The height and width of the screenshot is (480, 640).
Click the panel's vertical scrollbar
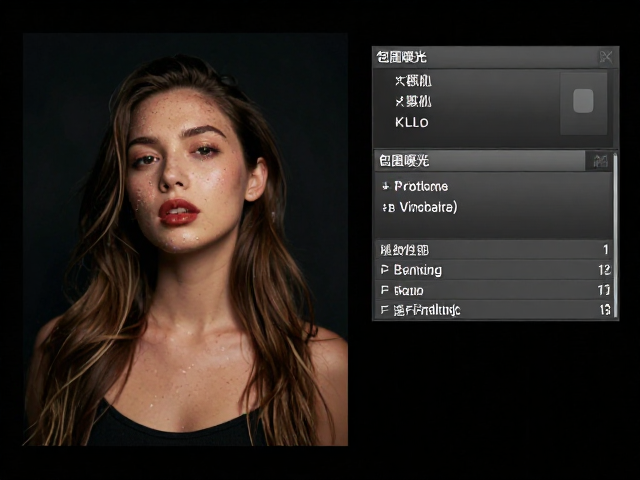click(615, 236)
